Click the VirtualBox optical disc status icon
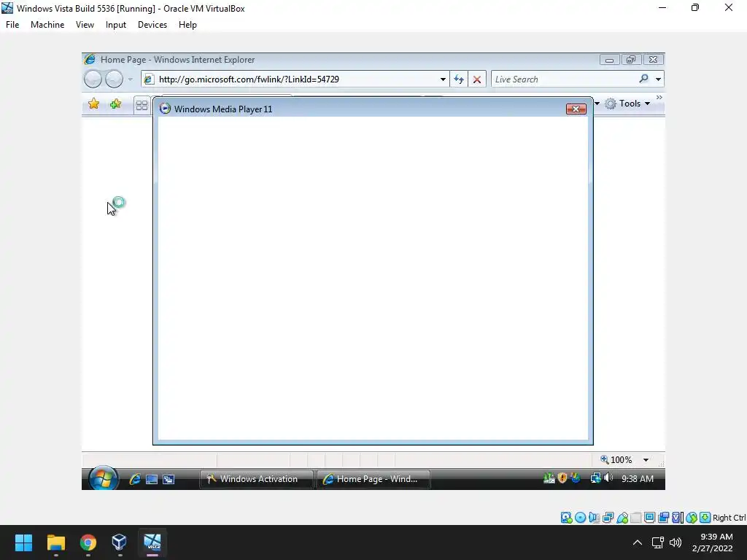Image resolution: width=747 pixels, height=560 pixels. click(580, 518)
